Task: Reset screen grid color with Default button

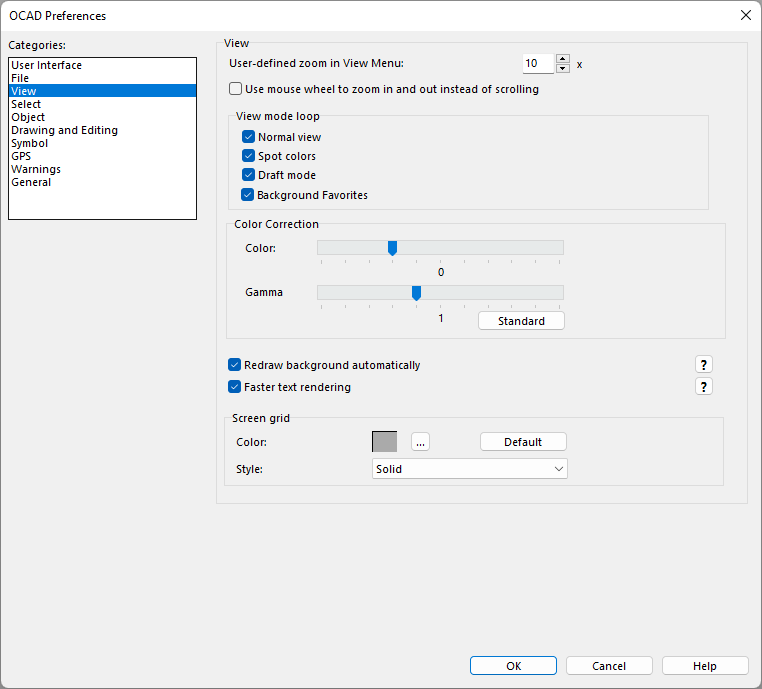Action: coord(523,442)
